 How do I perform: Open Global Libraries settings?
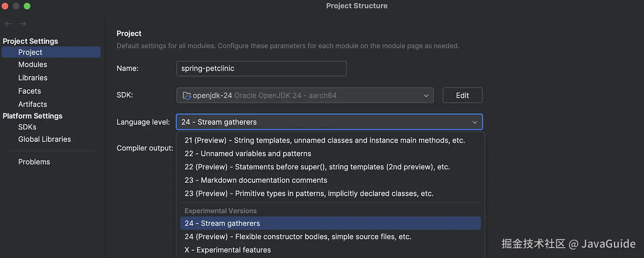pos(45,139)
